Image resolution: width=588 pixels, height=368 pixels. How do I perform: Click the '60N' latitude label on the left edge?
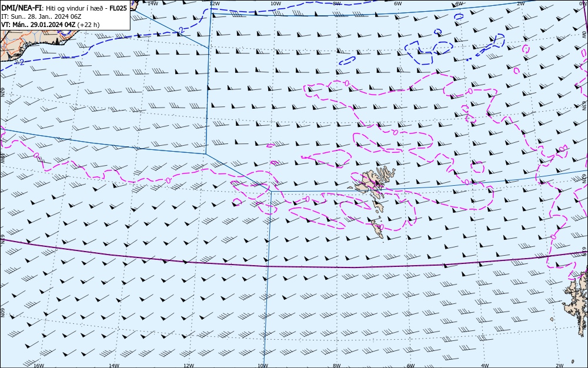(2, 313)
